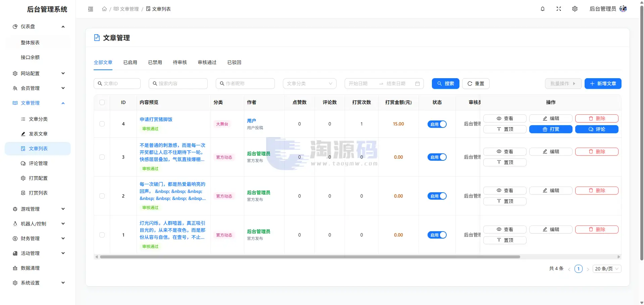Toggle fullscreen mode icon
This screenshot has height=305, width=644.
559,9
